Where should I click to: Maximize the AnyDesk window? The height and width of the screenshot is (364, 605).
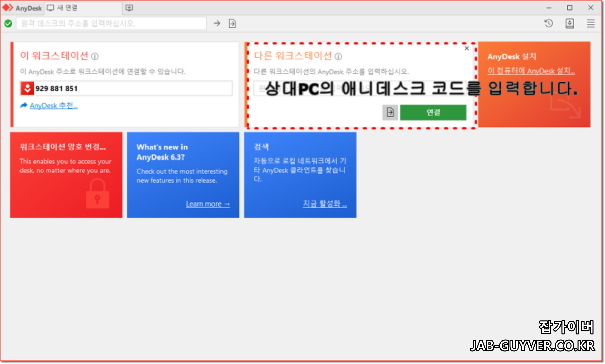pyautogui.click(x=570, y=8)
